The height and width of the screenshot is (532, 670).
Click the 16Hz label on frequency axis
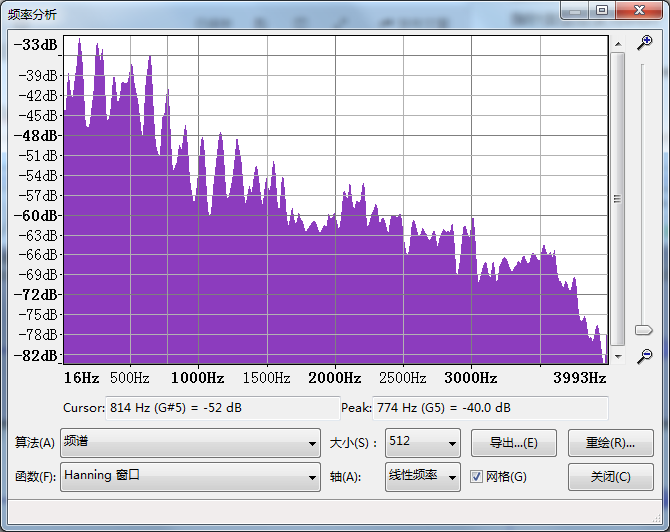click(81, 378)
